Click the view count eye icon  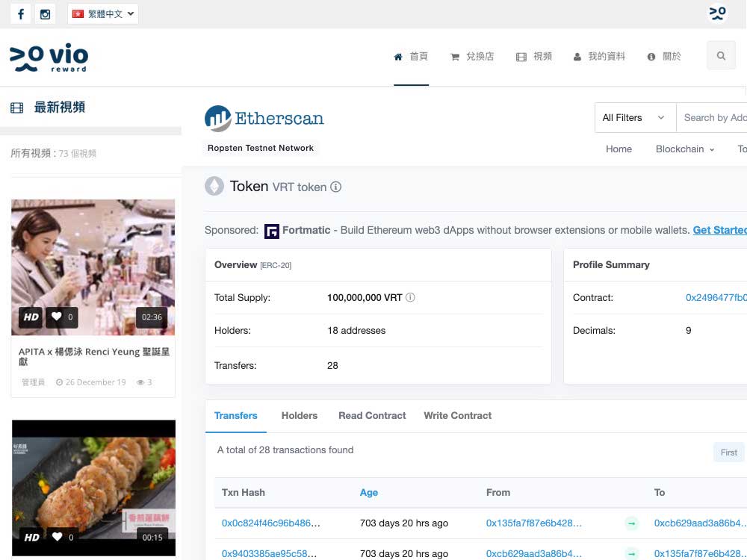tap(140, 382)
